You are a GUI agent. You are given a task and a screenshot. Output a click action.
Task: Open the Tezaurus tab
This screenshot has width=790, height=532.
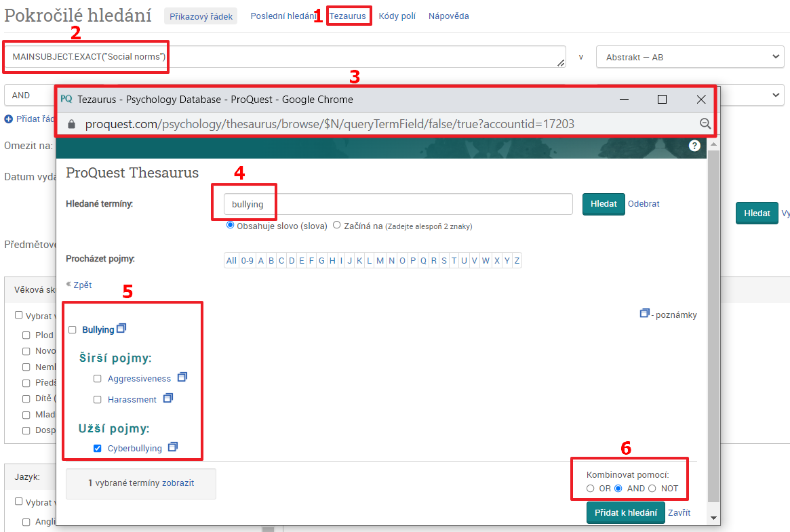pyautogui.click(x=348, y=16)
